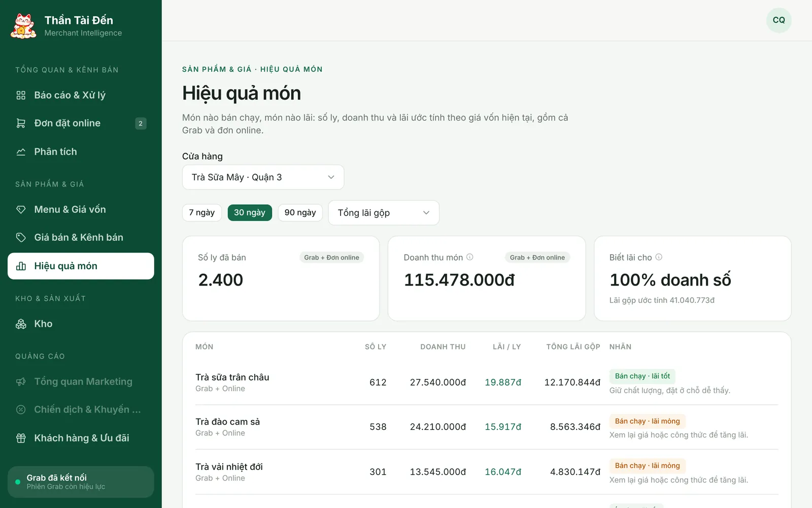Click the Khách hàng & Ưu đãi gift icon
This screenshot has height=508, width=812.
pos(21,438)
